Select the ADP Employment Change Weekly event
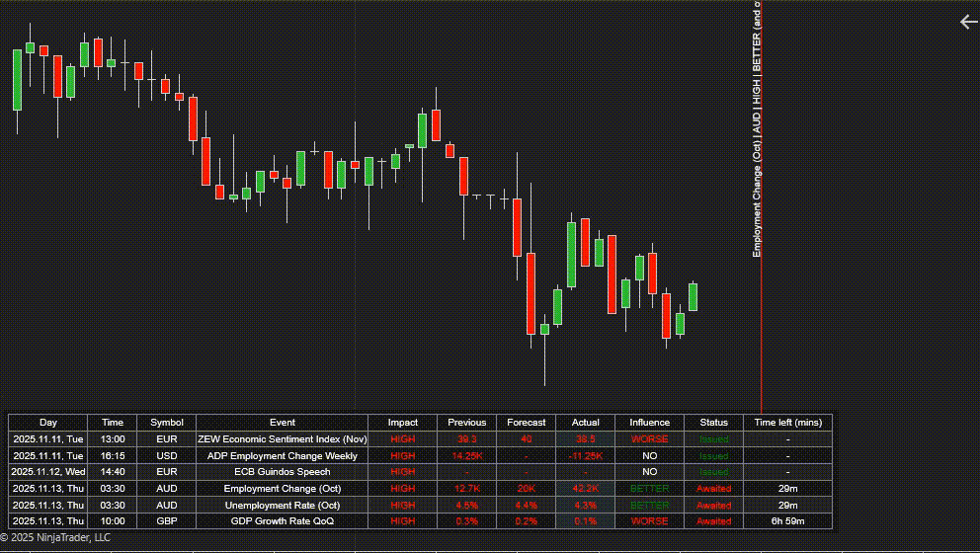Image resolution: width=980 pixels, height=553 pixels. tap(283, 456)
